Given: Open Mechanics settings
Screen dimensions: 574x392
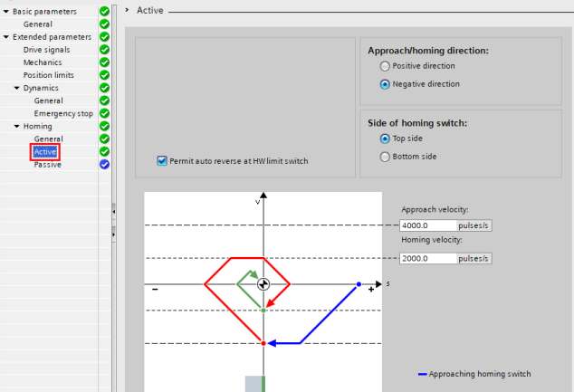Looking at the screenshot, I should pyautogui.click(x=43, y=62).
